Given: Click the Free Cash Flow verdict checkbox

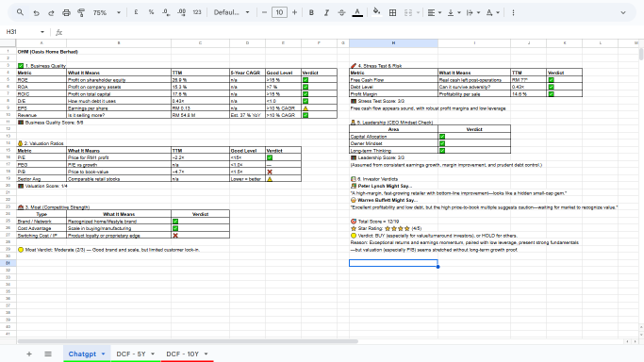Looking at the screenshot, I should point(552,80).
